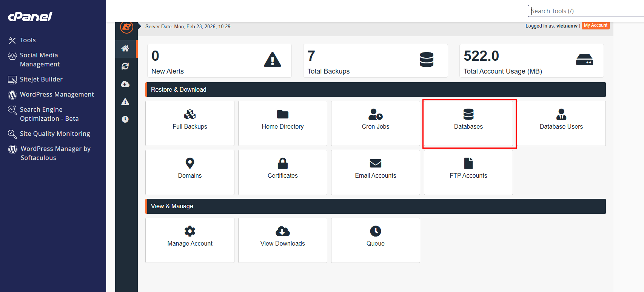
Task: Open Queue tile
Action: coord(376,240)
